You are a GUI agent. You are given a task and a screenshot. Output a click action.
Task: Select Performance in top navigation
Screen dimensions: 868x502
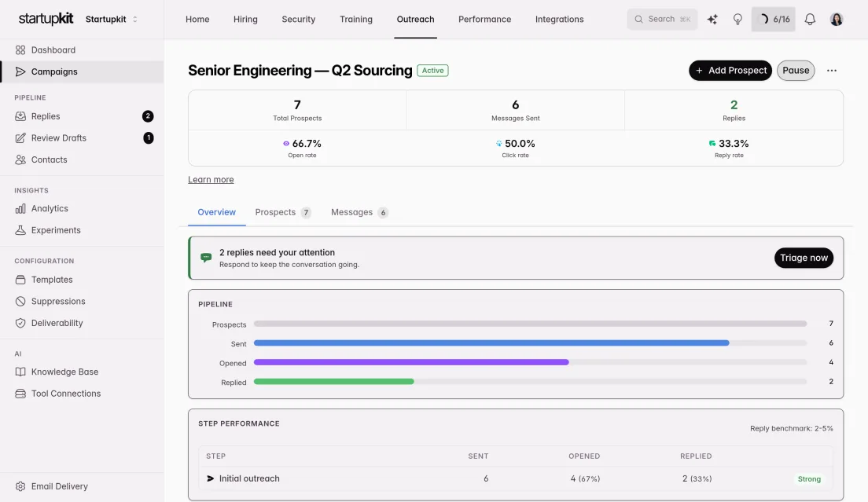pyautogui.click(x=484, y=20)
